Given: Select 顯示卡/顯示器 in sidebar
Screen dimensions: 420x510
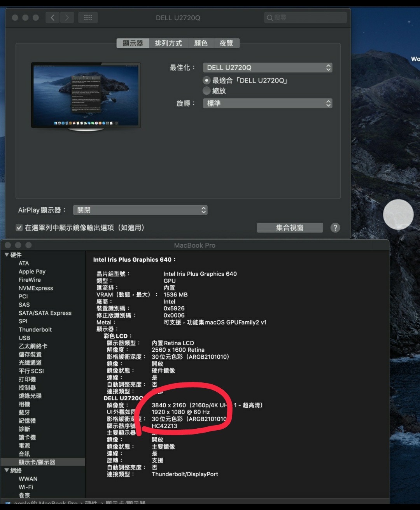Looking at the screenshot, I should 37,462.
